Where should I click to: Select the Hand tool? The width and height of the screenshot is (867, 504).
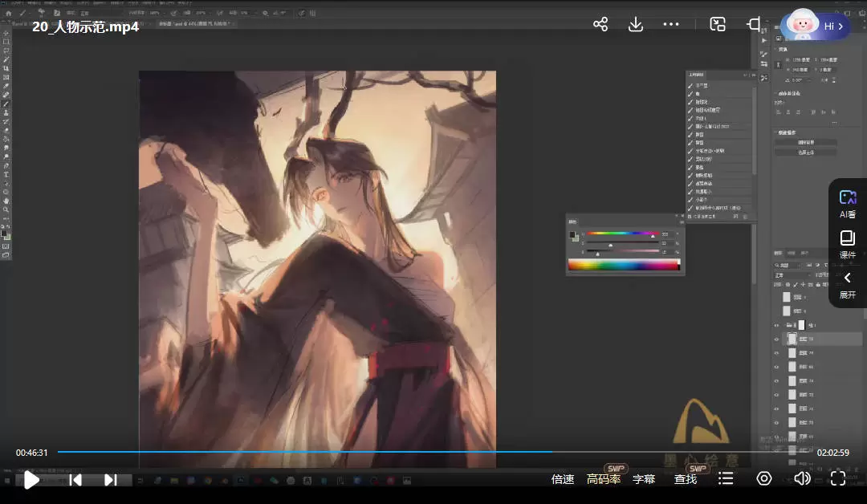point(6,201)
